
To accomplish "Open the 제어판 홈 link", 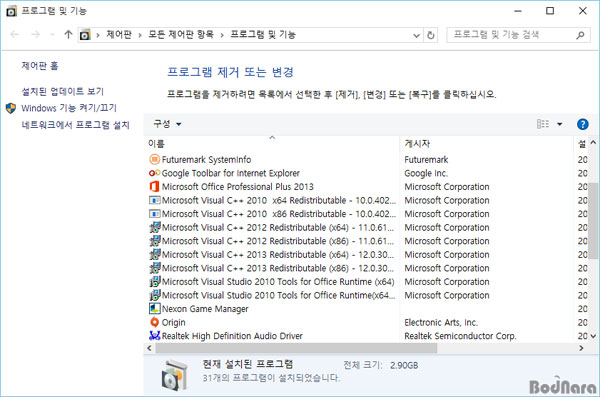I will pos(40,65).
